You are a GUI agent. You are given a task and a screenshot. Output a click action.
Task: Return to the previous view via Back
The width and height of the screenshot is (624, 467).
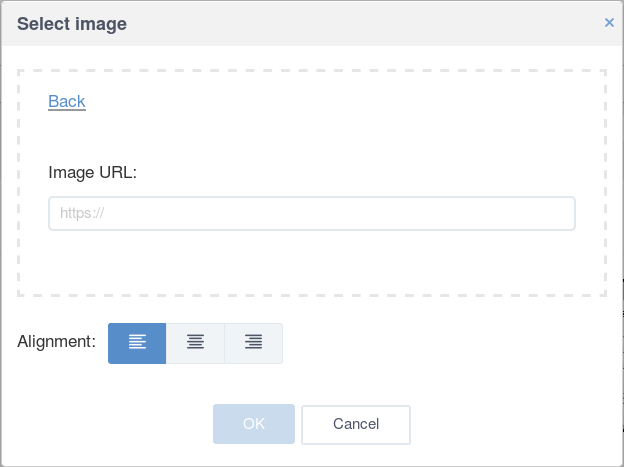click(x=67, y=102)
